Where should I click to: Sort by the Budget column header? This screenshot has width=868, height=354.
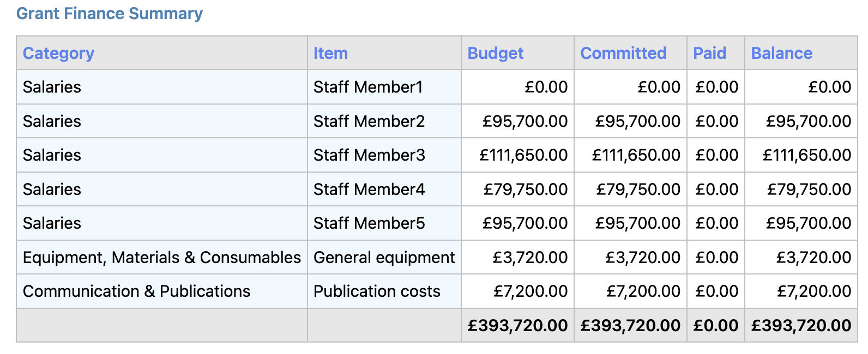495,53
